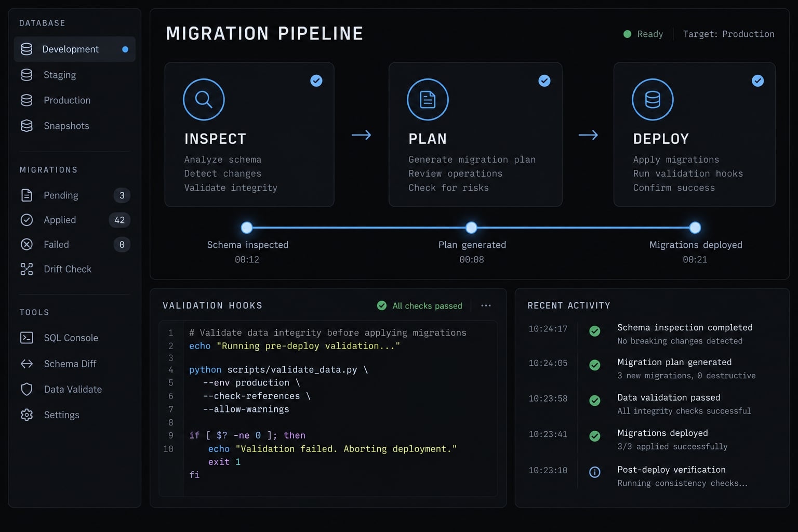This screenshot has width=798, height=532.
Task: Click Schema inspection completed entry text
Action: pyautogui.click(x=685, y=327)
